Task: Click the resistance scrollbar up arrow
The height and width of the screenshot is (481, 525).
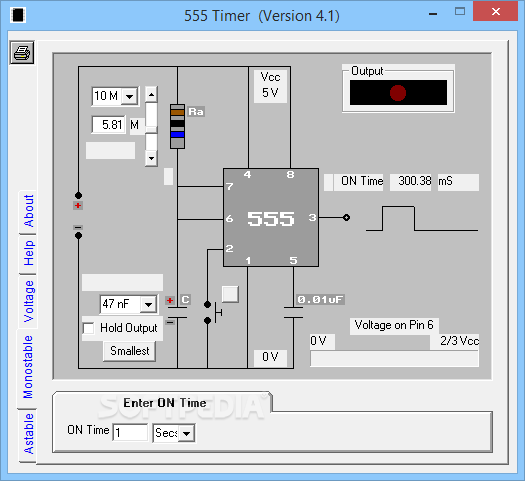Action: [x=151, y=95]
